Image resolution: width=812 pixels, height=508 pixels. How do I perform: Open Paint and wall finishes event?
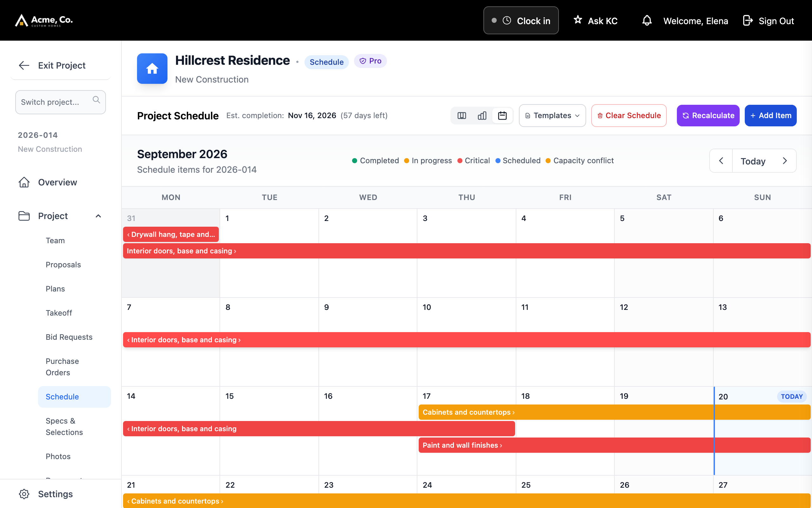point(614,445)
